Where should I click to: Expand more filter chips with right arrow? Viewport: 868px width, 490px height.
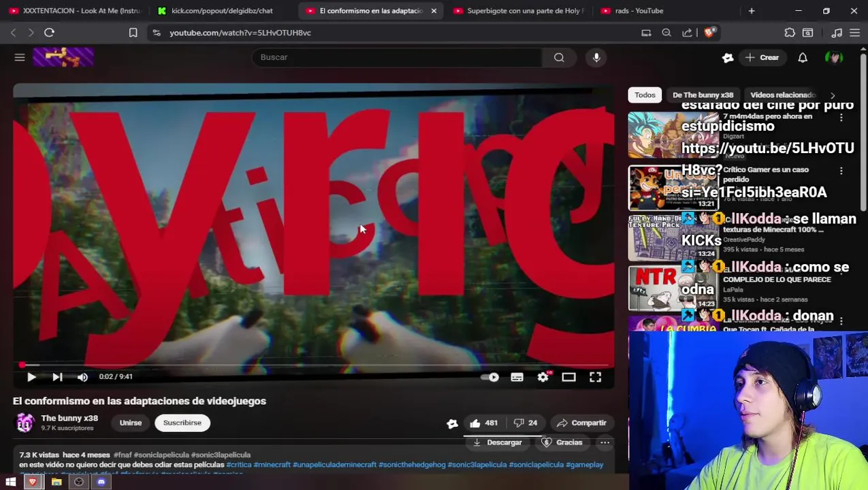(x=833, y=95)
